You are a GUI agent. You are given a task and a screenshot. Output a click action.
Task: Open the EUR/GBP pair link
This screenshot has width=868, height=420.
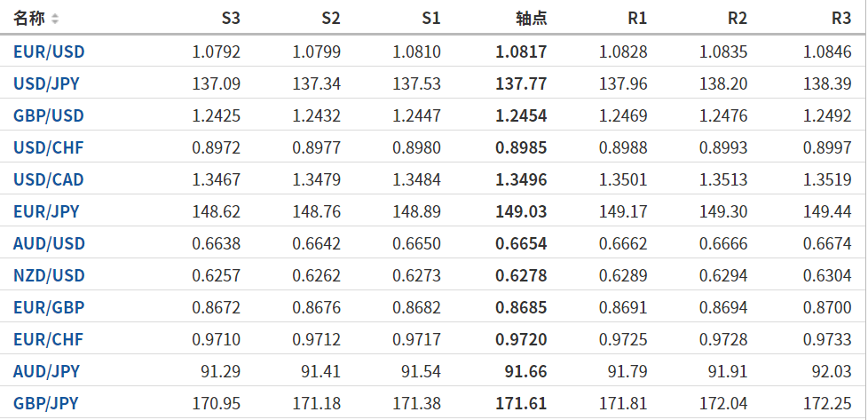49,307
